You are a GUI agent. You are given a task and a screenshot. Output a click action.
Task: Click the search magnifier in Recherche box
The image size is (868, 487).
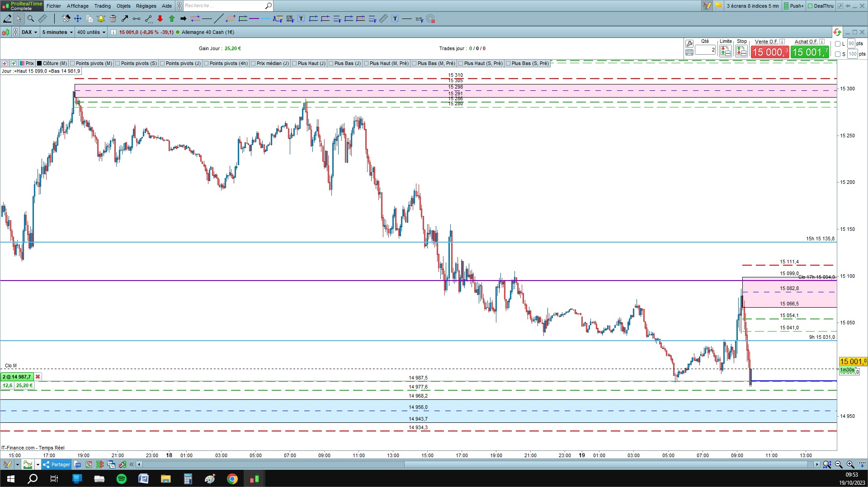coord(268,6)
